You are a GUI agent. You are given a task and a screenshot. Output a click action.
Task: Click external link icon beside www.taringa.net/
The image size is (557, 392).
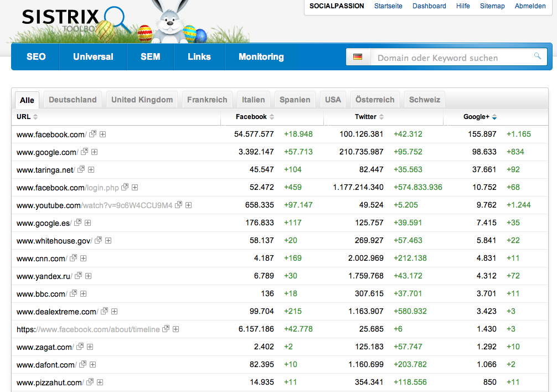81,169
